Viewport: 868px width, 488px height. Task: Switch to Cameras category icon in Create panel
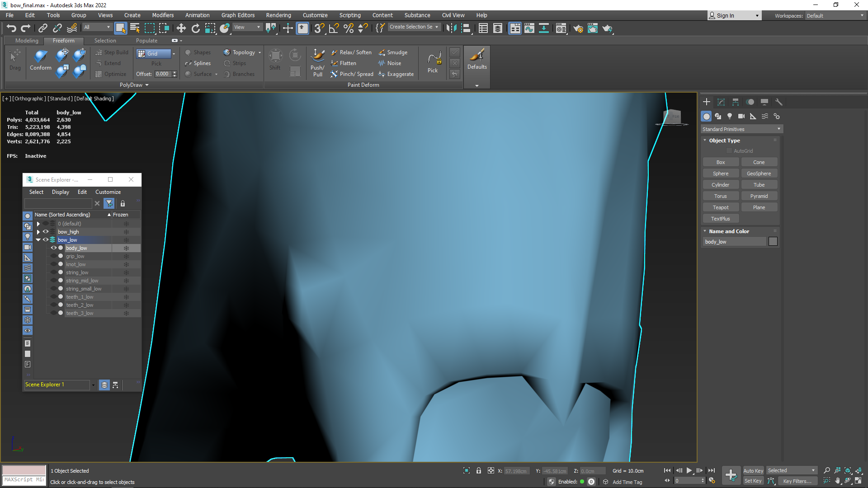pos(741,116)
